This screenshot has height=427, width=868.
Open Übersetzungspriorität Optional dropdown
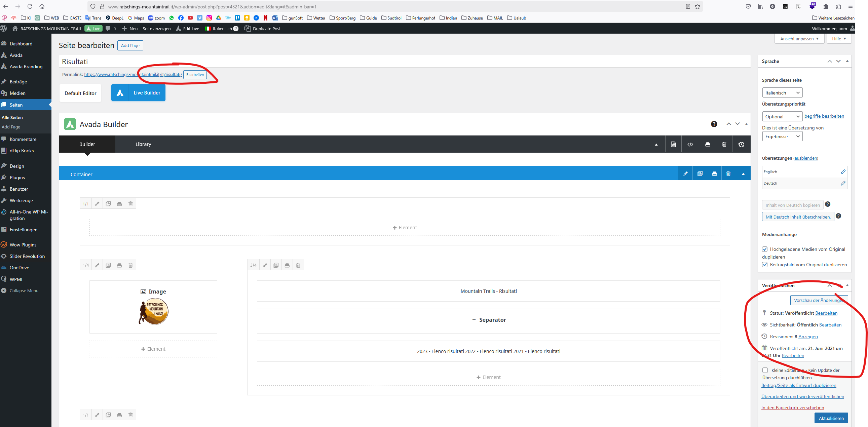pos(782,117)
